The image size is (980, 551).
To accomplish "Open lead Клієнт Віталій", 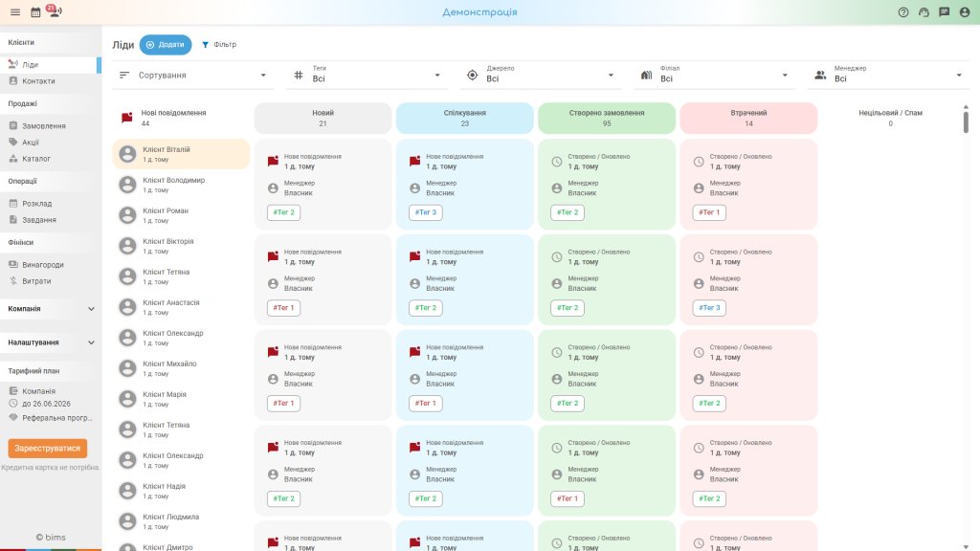I will pos(181,154).
